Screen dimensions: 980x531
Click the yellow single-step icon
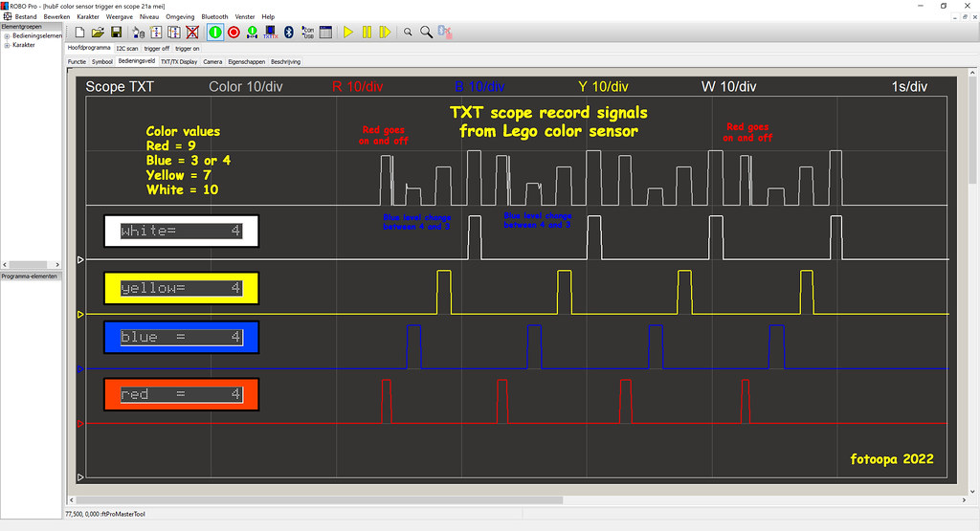[x=385, y=32]
